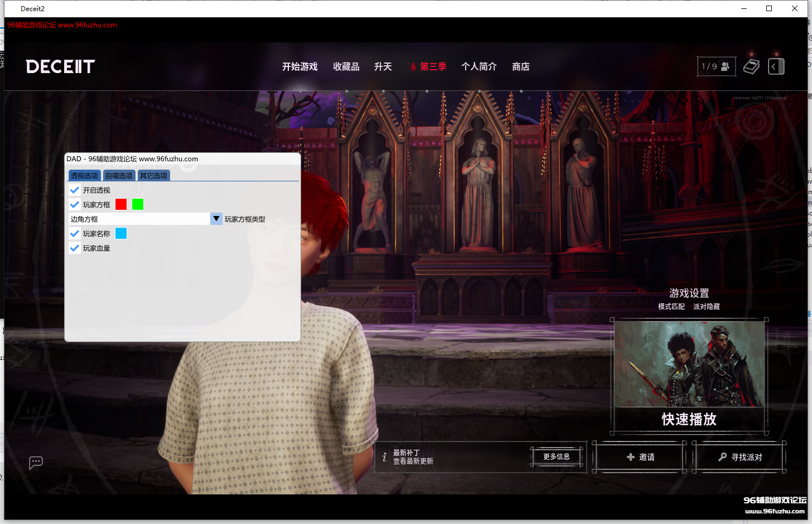Expand the 边角方框 dropdown arrow
Screen dimensions: 812x524
(x=216, y=219)
